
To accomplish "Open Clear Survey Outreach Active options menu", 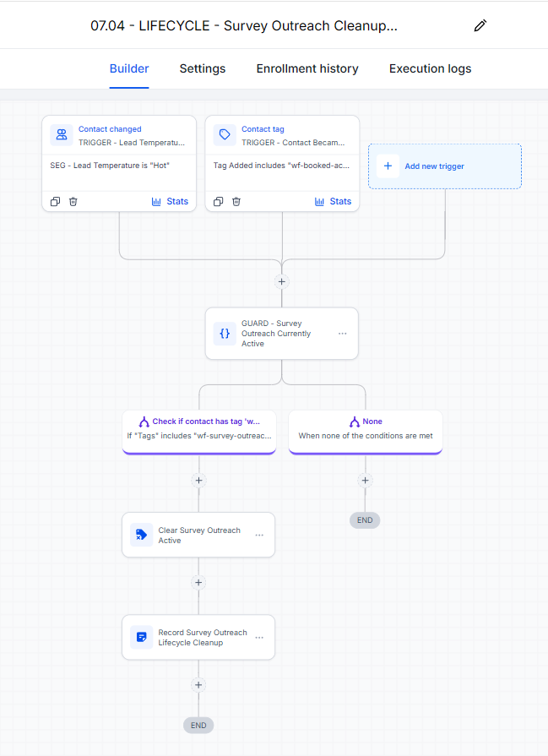I will pos(259,536).
